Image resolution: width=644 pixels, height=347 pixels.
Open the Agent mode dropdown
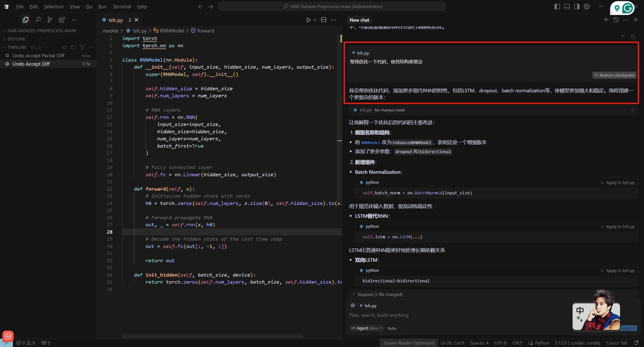(367, 328)
